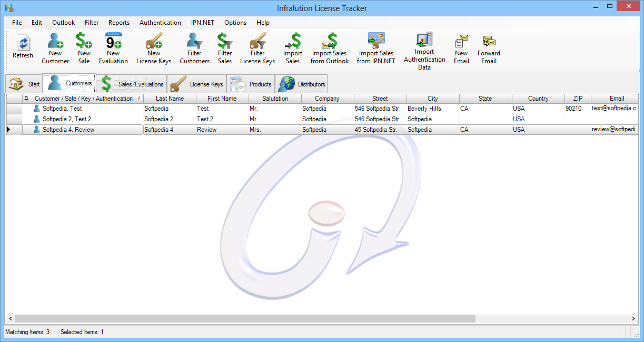Click the 'Review' first name cell
The image size is (644, 342).
pyautogui.click(x=222, y=130)
